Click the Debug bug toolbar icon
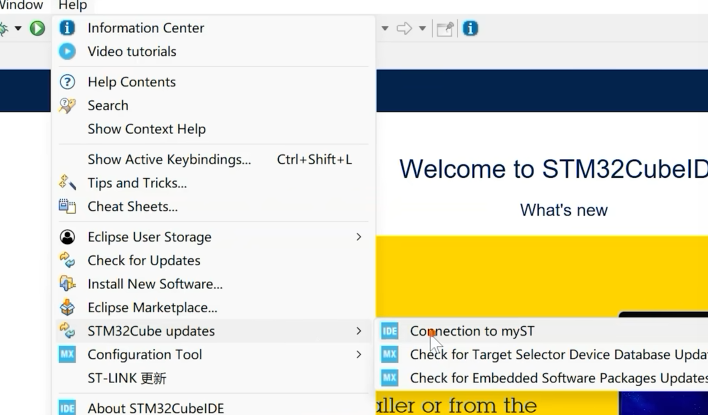 [3, 29]
